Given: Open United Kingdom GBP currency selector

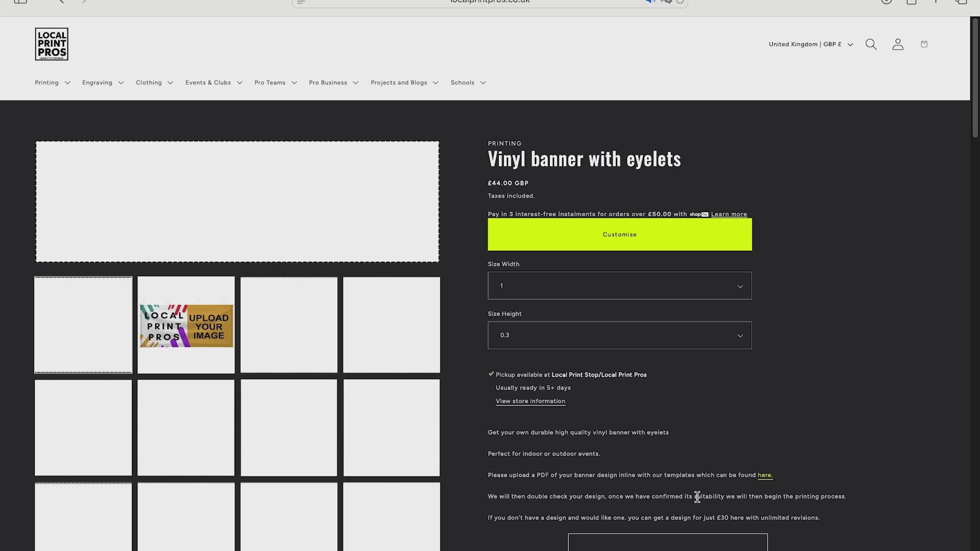Looking at the screenshot, I should (811, 44).
